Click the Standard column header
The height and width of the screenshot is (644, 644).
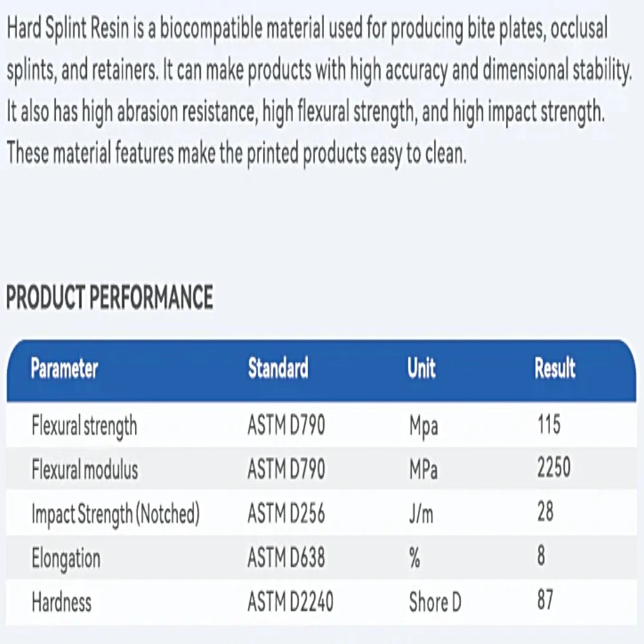(278, 369)
